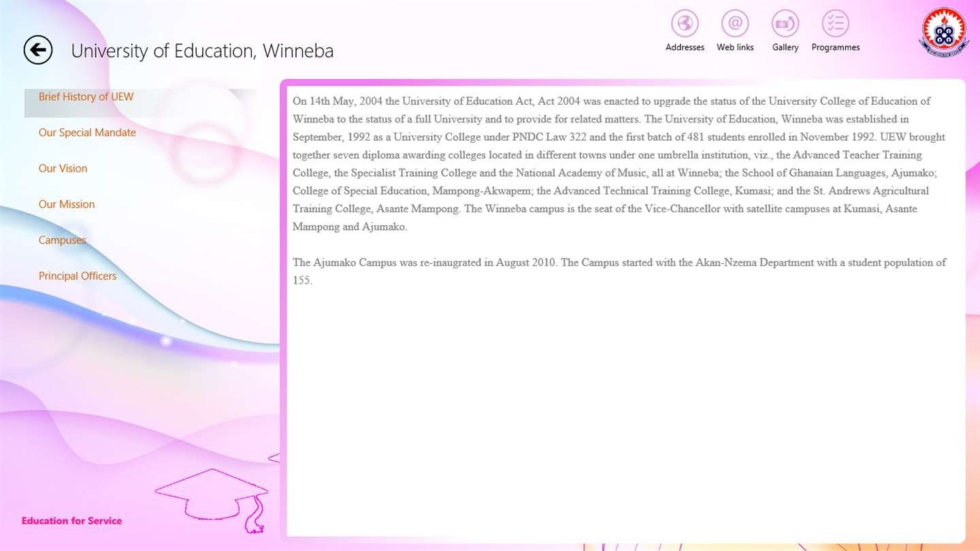Viewport: 980px width, 551px height.
Task: Open the Addresses globe icon
Action: coord(685,24)
